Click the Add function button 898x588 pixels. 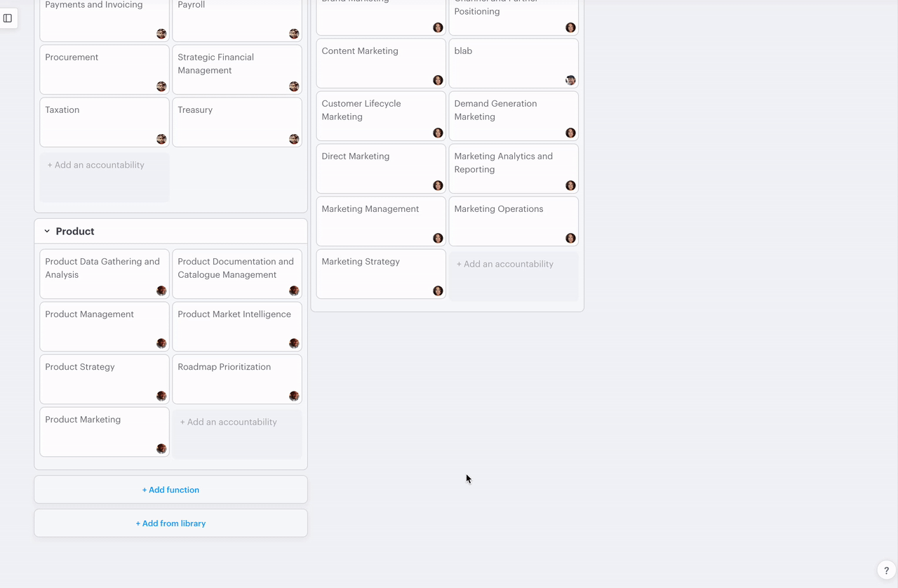170,490
